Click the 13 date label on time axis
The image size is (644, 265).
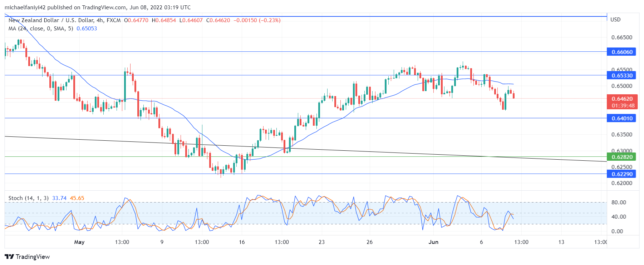(561, 242)
